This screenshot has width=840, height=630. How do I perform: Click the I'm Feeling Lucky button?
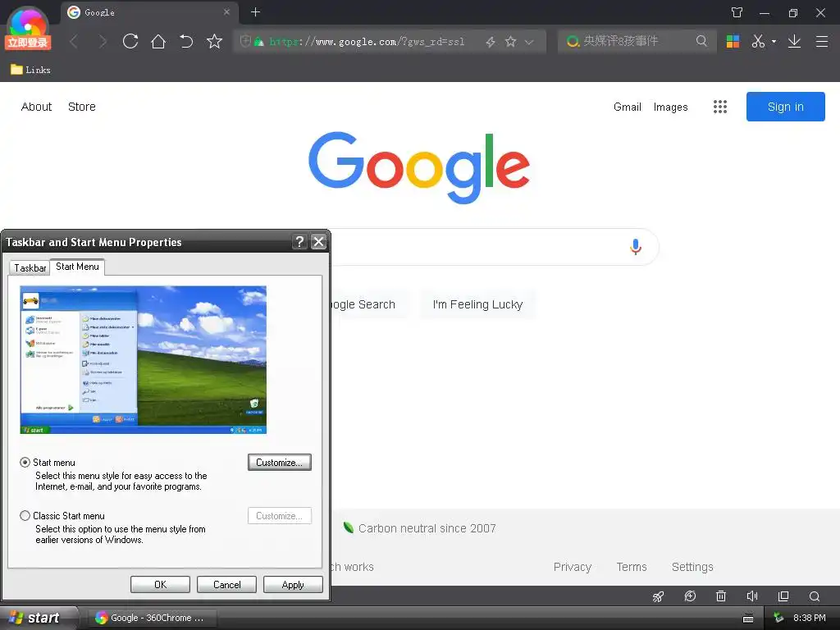coord(478,304)
